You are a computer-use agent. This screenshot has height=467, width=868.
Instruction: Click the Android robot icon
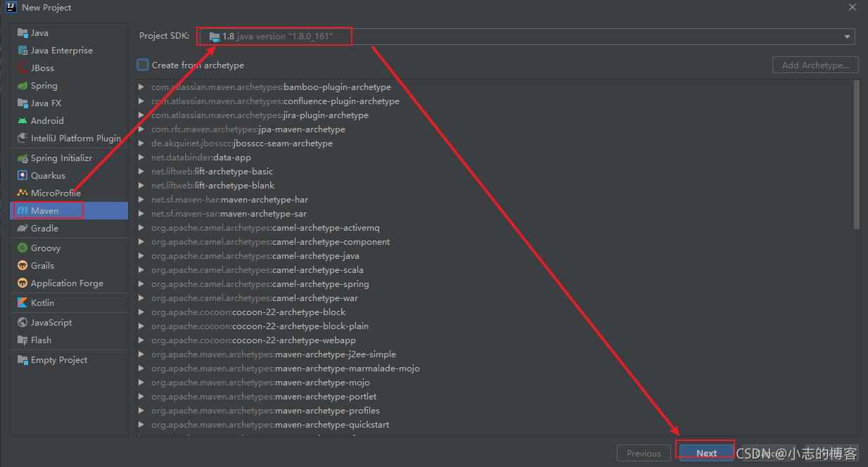tap(23, 120)
